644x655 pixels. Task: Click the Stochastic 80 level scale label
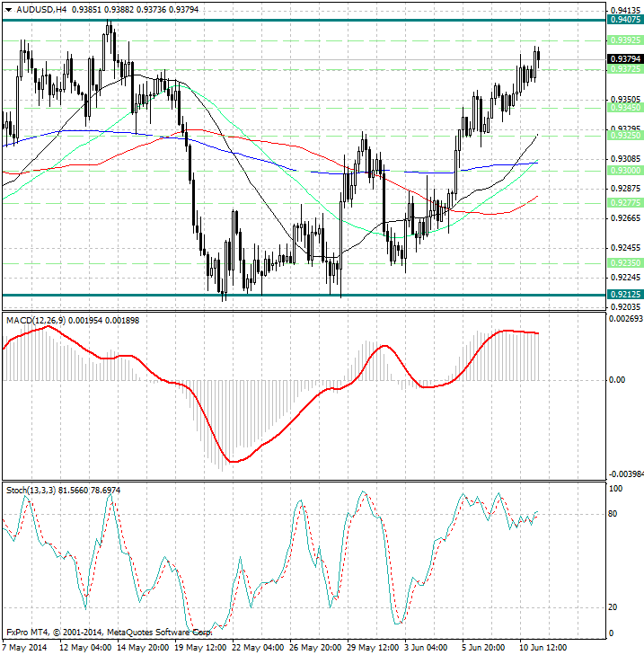tap(614, 514)
